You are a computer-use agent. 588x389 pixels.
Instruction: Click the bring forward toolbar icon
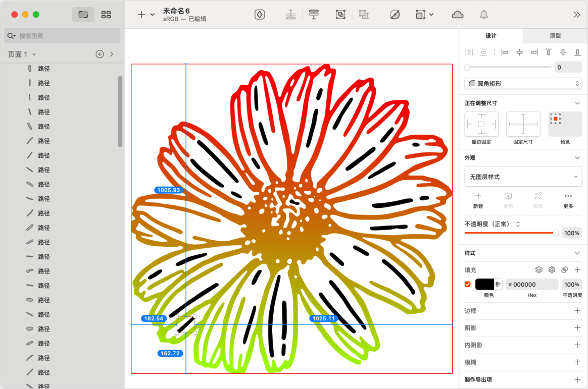(x=314, y=15)
